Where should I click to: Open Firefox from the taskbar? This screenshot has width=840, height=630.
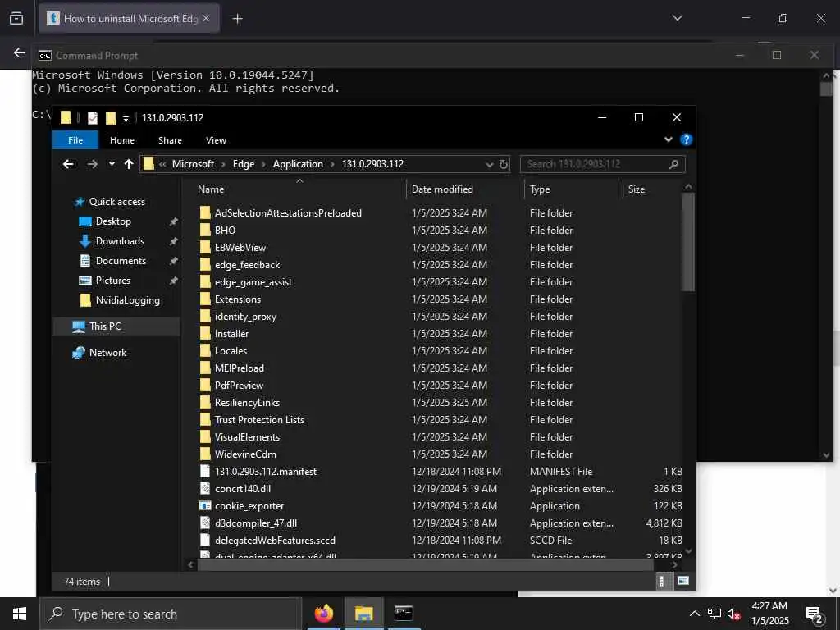coord(323,614)
